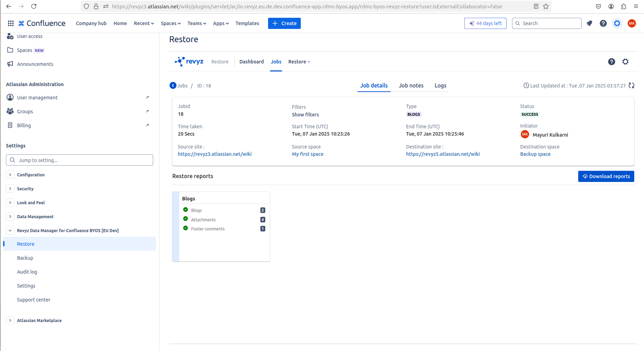Open Audit log in the sidebar
Screen dimensions: 644x351
click(x=79, y=272)
